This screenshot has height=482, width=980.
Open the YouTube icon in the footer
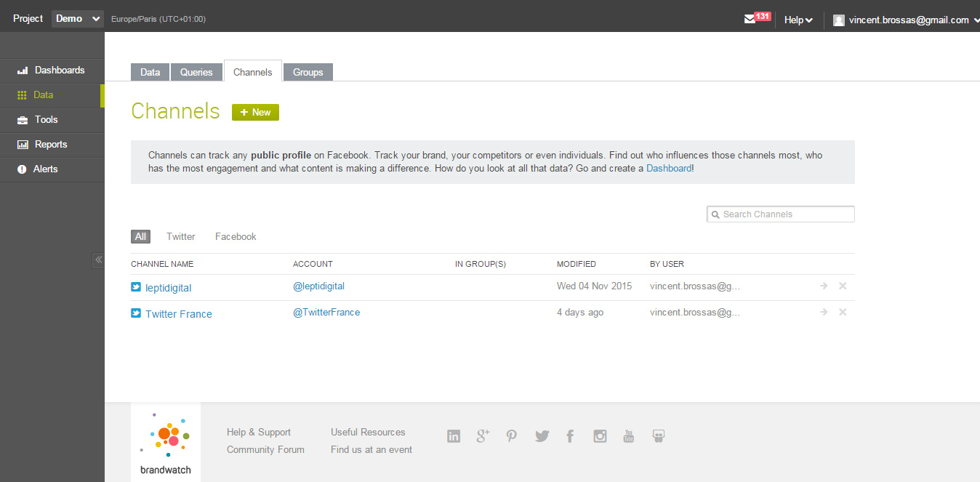(x=629, y=436)
